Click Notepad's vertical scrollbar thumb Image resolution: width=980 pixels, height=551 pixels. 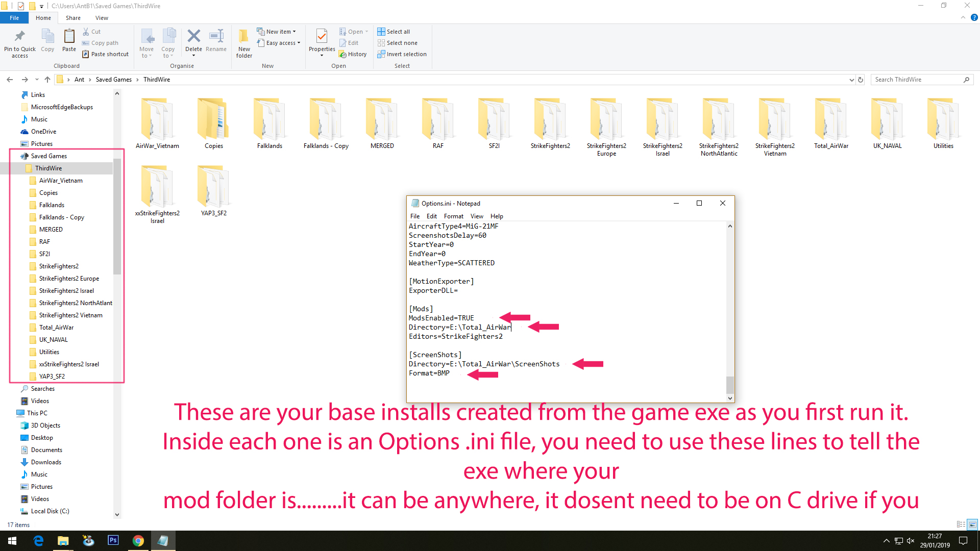pyautogui.click(x=730, y=385)
